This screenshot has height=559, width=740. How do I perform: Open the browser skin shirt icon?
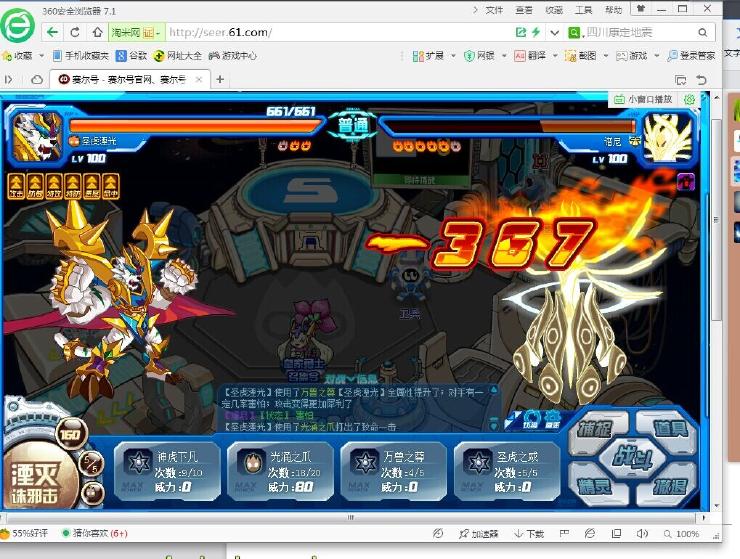pos(641,9)
